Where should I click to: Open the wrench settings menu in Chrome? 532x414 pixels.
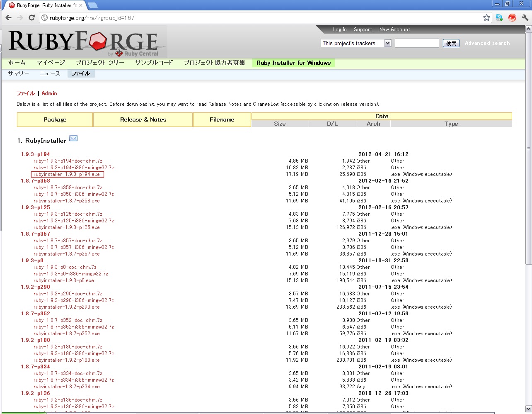(x=525, y=17)
